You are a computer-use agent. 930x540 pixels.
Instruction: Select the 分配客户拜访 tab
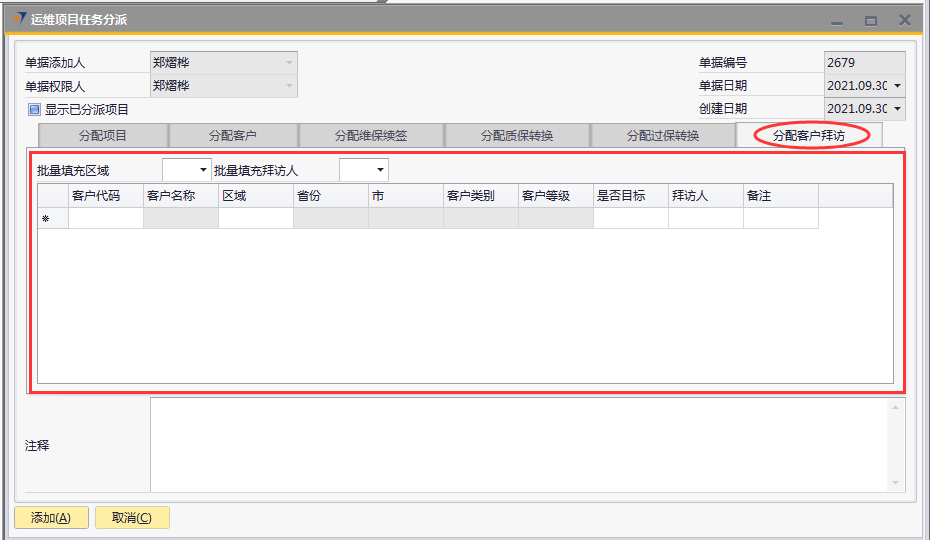coord(809,136)
